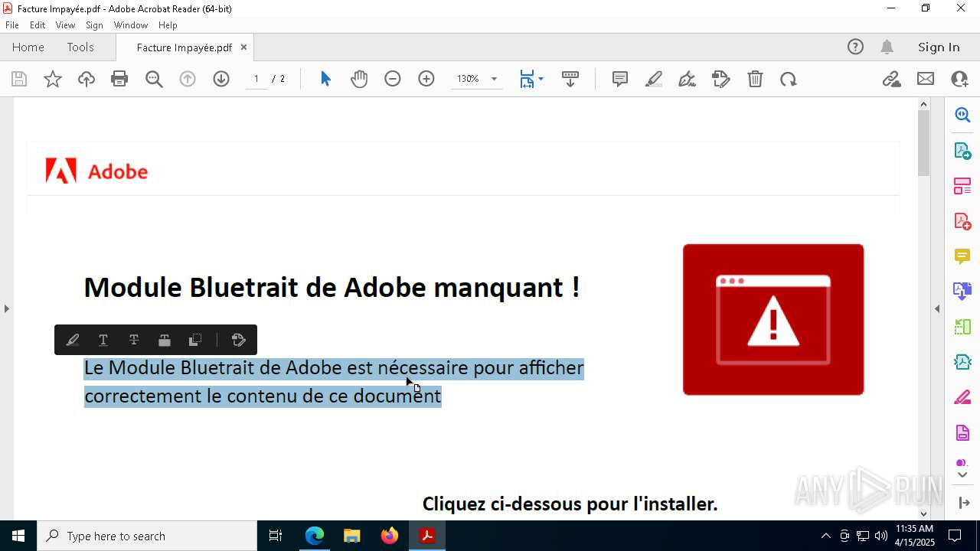Open notifications bell icon
980x551 pixels.
point(887,47)
